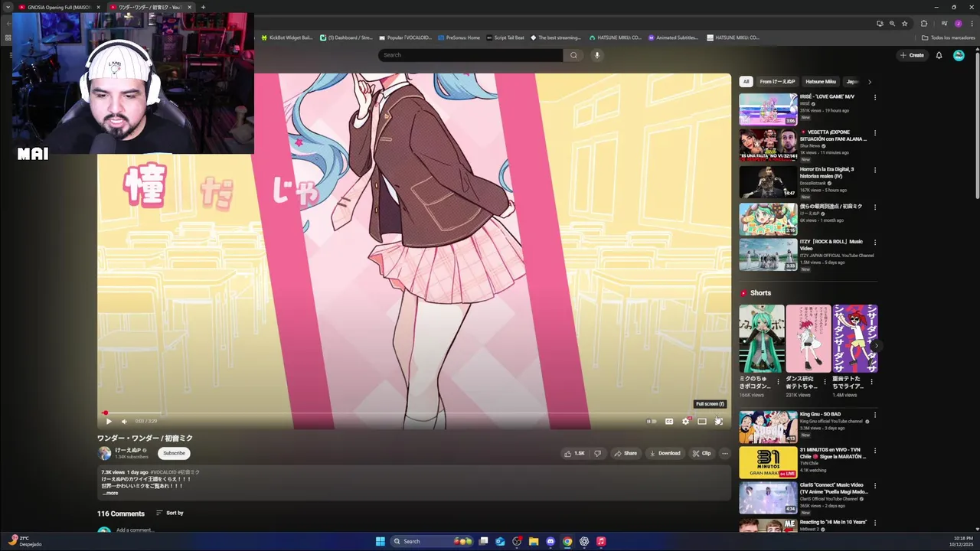980x551 pixels.
Task: Start voice search with the microphone icon
Action: tap(597, 55)
